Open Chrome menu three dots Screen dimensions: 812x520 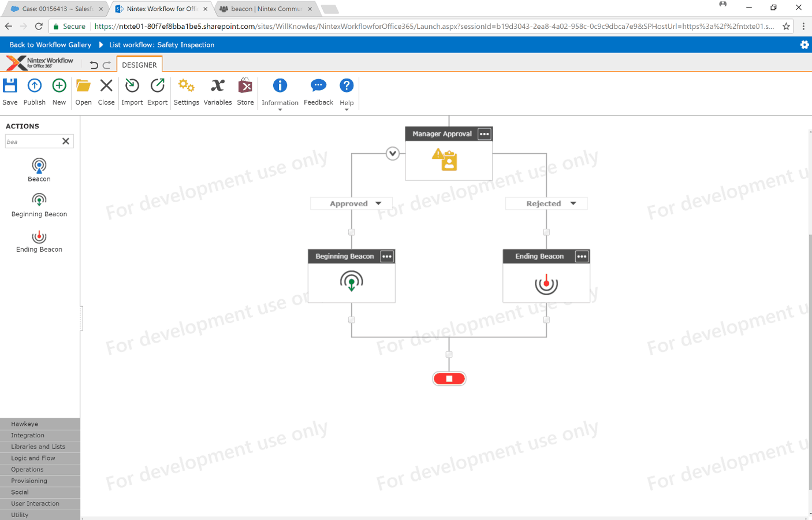coord(803,26)
